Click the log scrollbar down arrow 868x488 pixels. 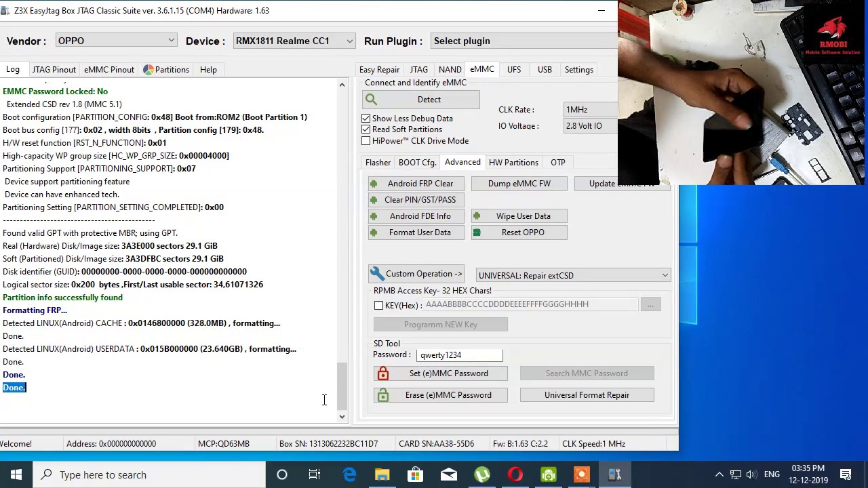coord(342,417)
